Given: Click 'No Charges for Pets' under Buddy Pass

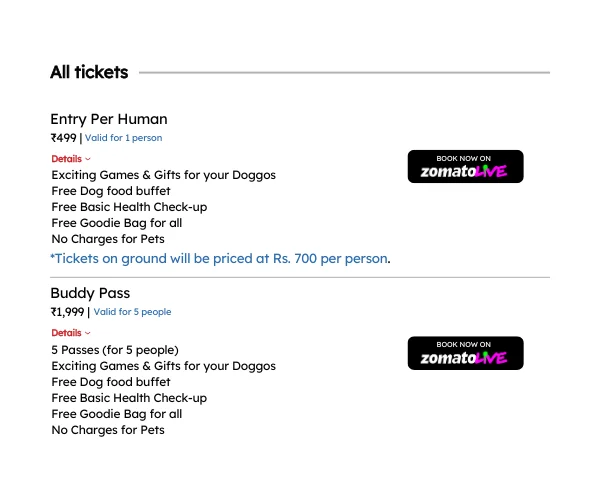Looking at the screenshot, I should tap(108, 430).
